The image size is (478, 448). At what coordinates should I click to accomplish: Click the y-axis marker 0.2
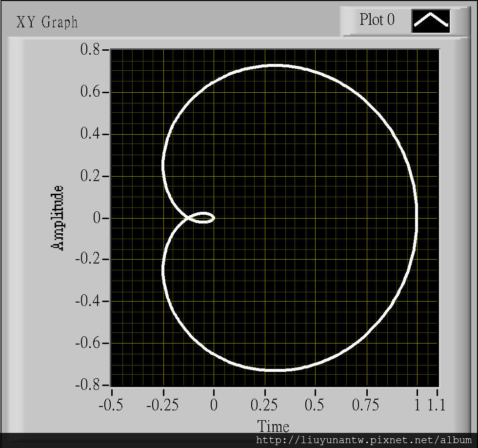90,176
